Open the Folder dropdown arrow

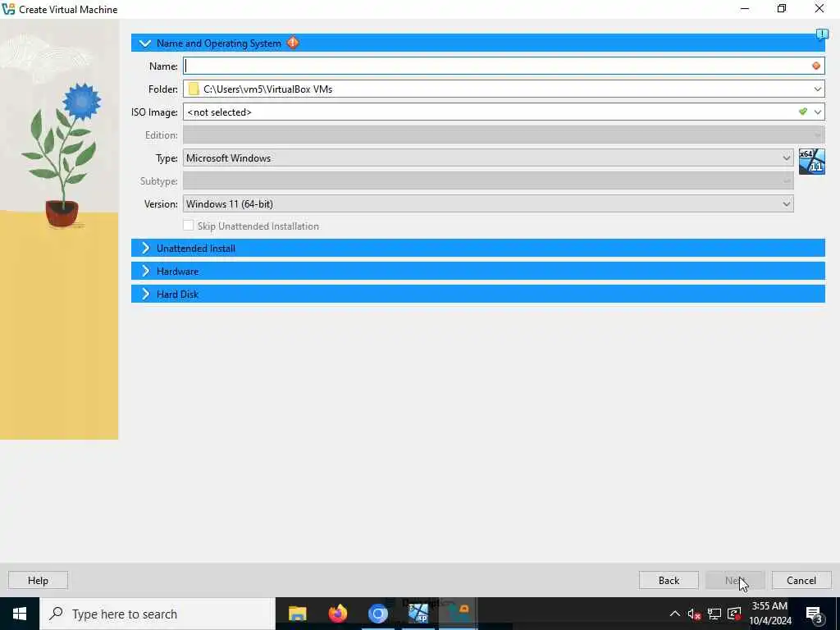click(818, 89)
